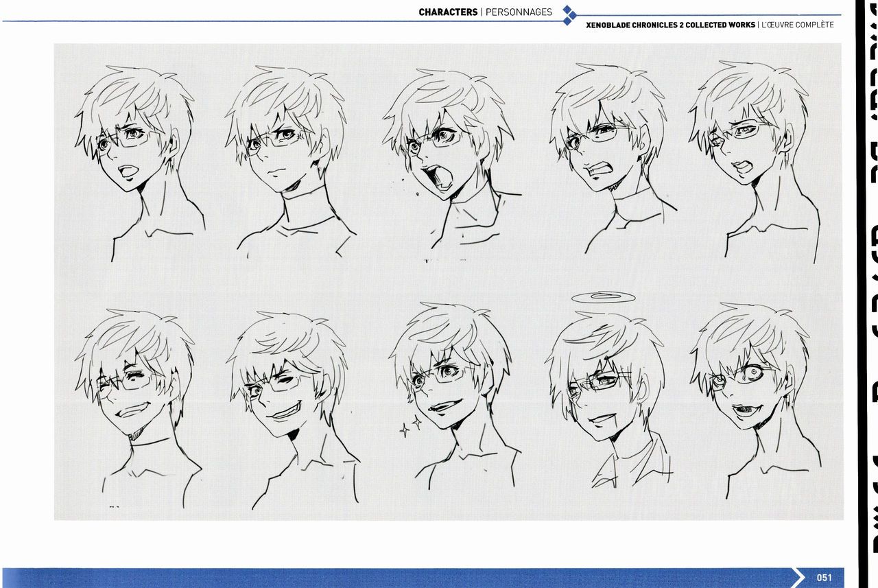Select the "PERSONNAGES" header label

(x=519, y=12)
